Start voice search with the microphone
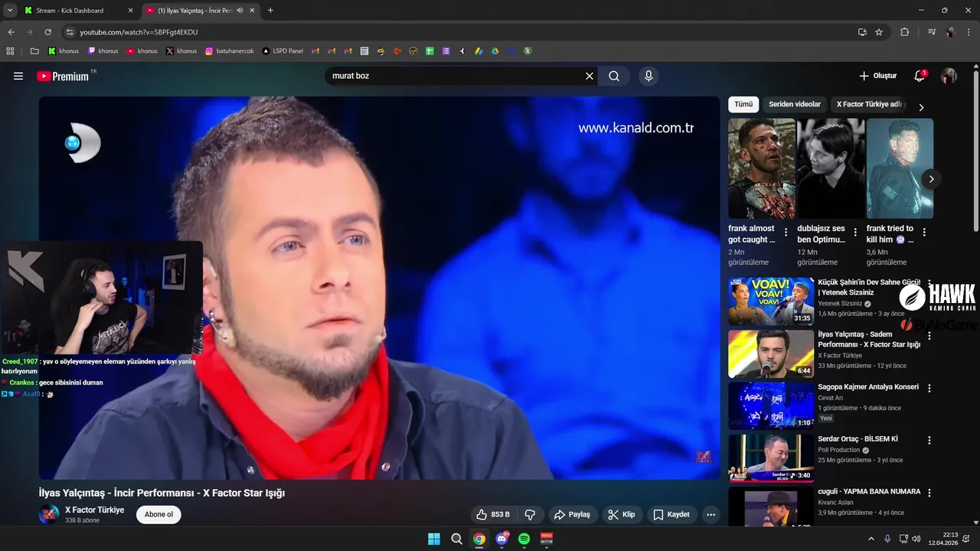 pyautogui.click(x=648, y=76)
